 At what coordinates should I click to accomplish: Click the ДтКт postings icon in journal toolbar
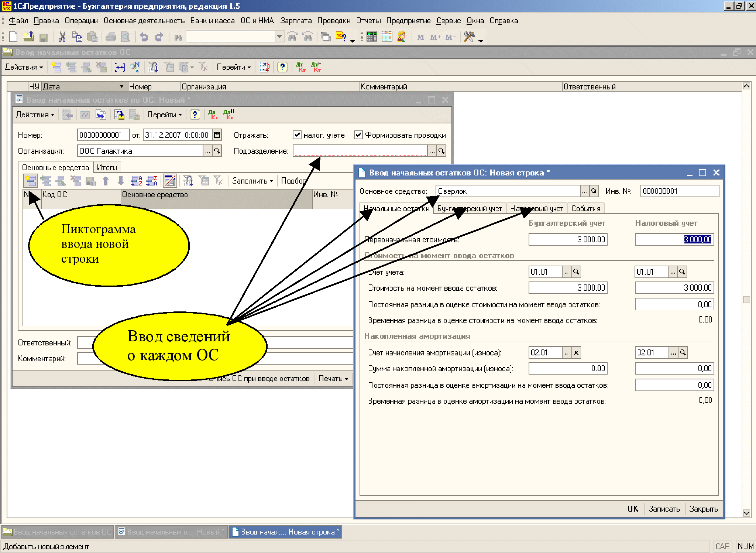(301, 67)
